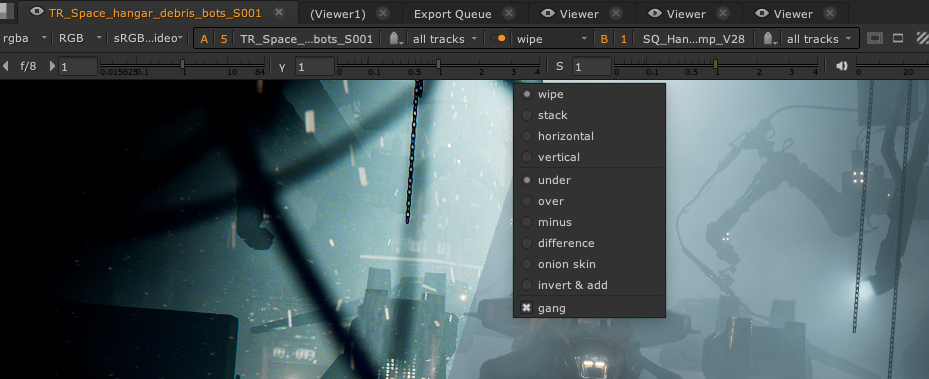The image size is (929, 379).
Task: Click the guides overlay frame icon
Action: click(x=874, y=38)
